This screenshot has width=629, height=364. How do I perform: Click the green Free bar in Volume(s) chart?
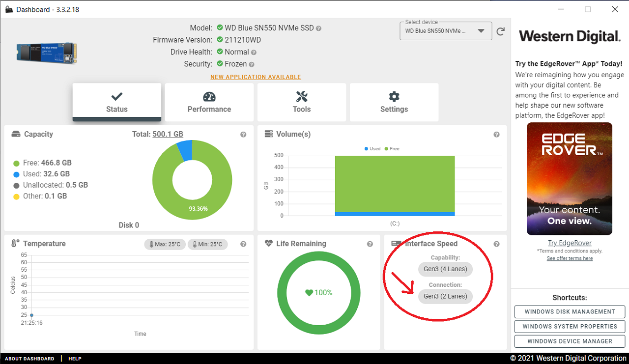tap(395, 184)
